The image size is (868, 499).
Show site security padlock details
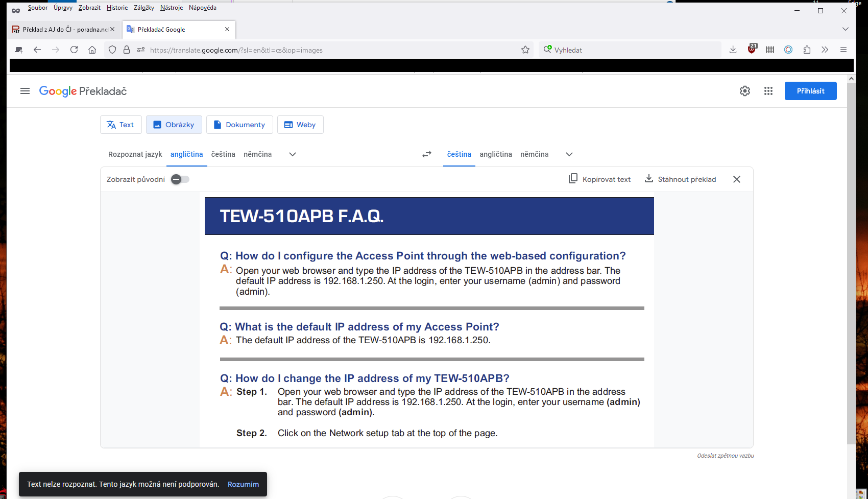click(127, 50)
